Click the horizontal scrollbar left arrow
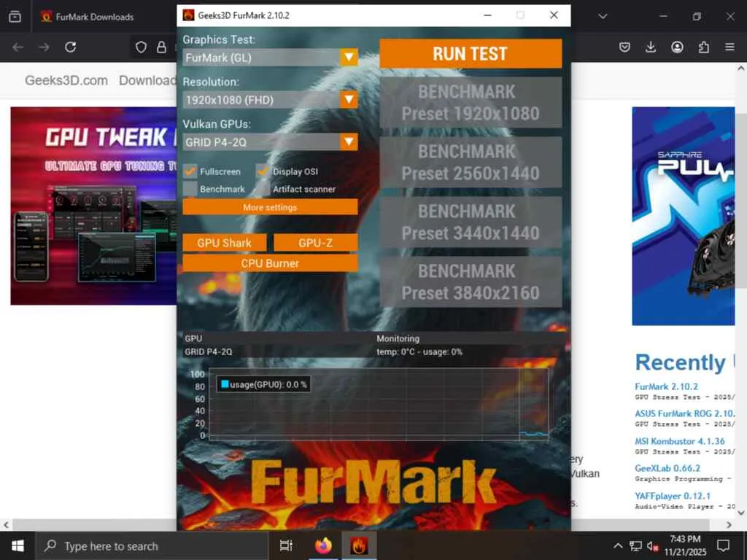 point(6,525)
